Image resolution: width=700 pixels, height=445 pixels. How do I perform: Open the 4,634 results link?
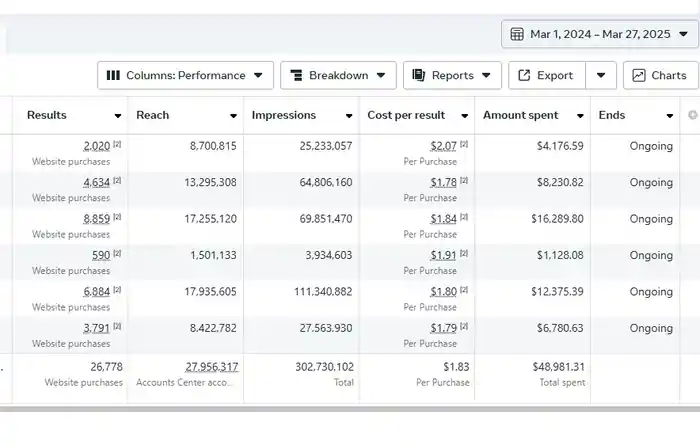pos(96,183)
